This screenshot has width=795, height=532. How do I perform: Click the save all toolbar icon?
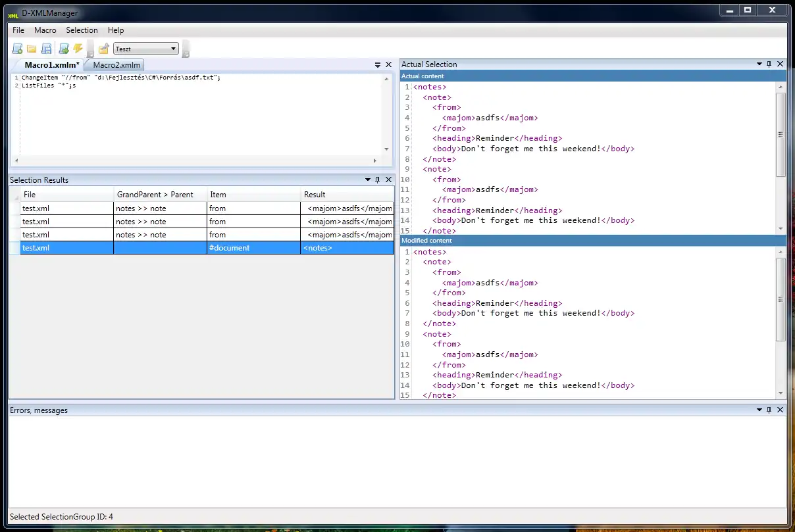pos(47,49)
